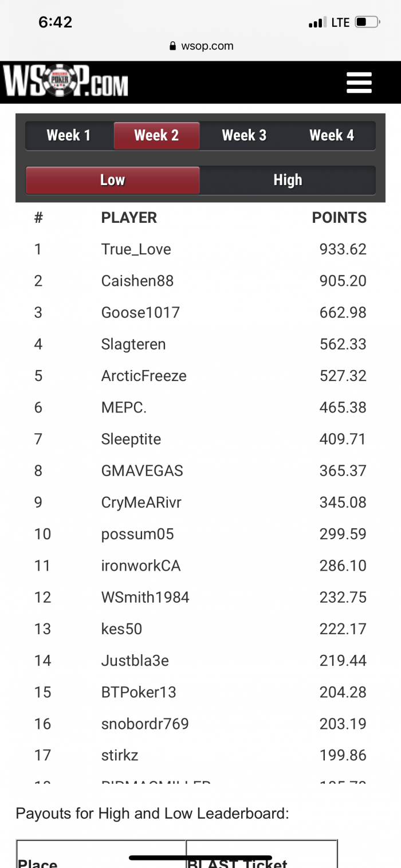401x868 pixels.
Task: Switch to the Week 1 tab
Action: 69,135
